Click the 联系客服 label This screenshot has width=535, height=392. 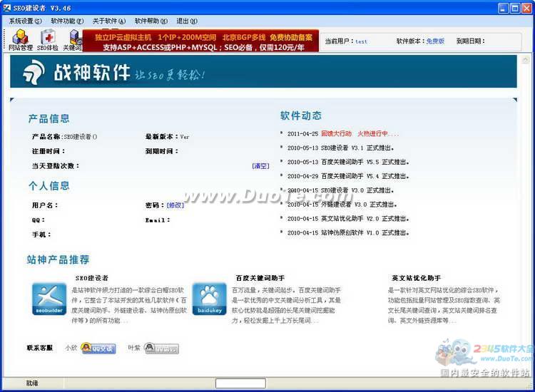pyautogui.click(x=40, y=348)
